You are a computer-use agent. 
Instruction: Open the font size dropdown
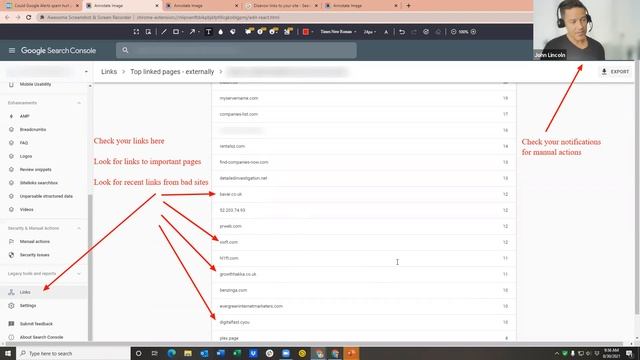point(369,32)
